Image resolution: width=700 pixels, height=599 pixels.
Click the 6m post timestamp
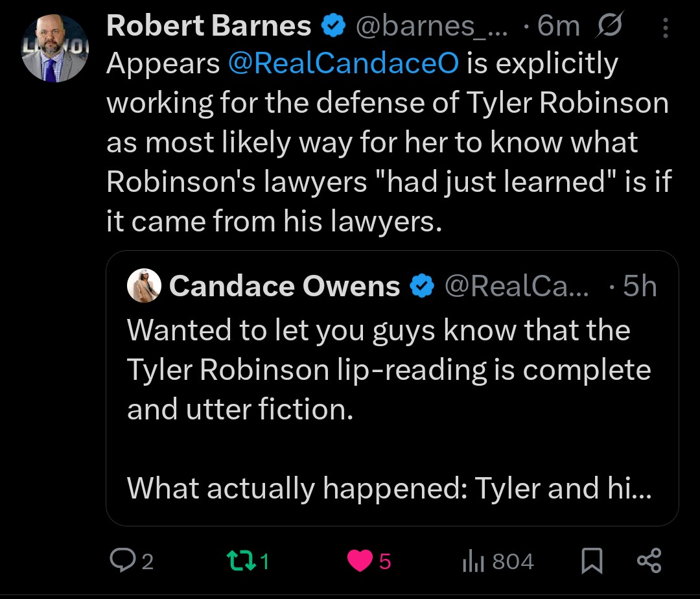(558, 26)
